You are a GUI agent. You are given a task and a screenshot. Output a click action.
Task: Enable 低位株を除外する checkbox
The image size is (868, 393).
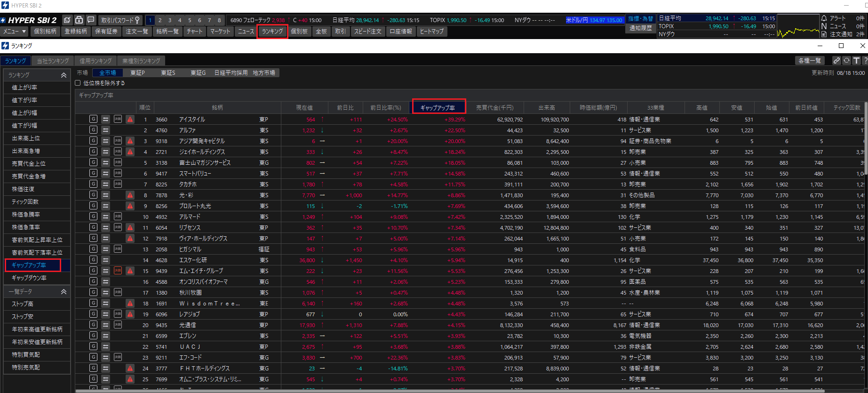pyautogui.click(x=78, y=83)
